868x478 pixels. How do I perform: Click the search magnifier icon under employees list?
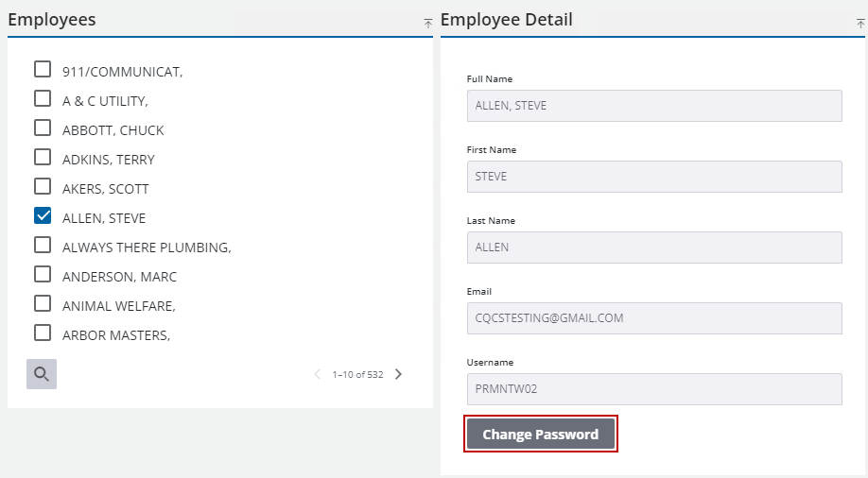coord(42,374)
